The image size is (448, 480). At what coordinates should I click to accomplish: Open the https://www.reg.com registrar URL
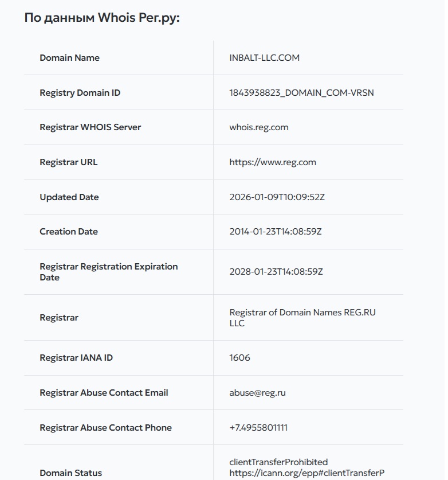pyautogui.click(x=273, y=162)
